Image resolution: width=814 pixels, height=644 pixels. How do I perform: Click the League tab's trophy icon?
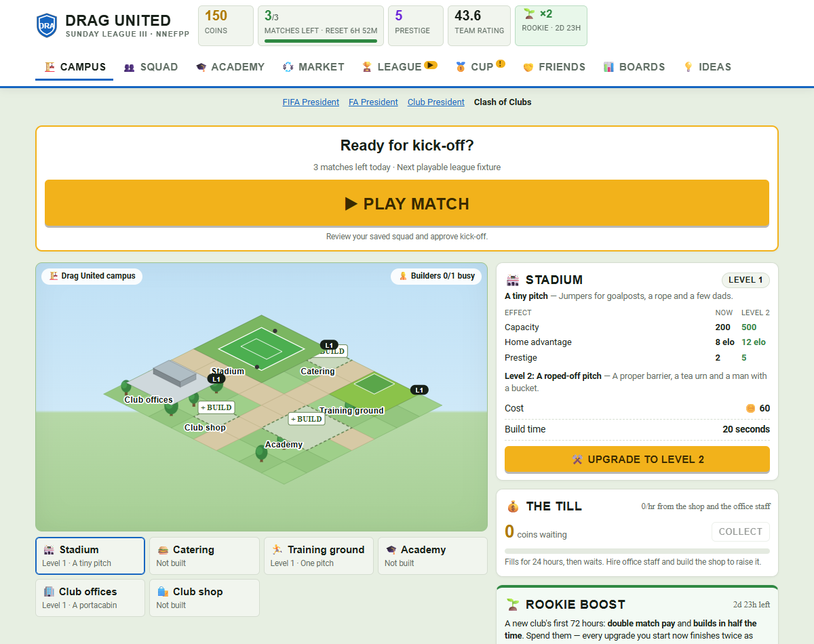coord(367,67)
